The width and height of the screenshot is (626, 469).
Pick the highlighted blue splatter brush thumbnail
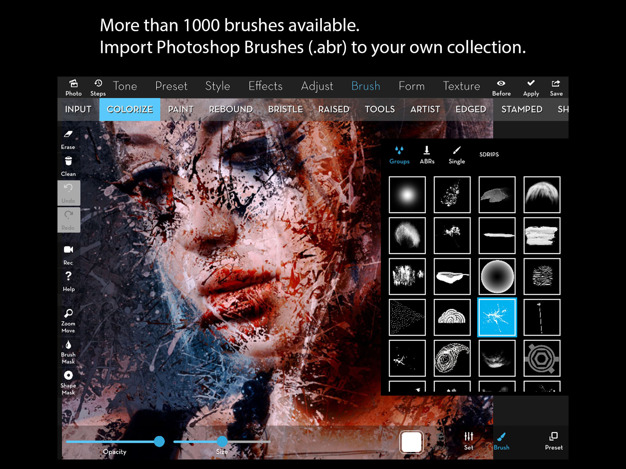pos(497,317)
